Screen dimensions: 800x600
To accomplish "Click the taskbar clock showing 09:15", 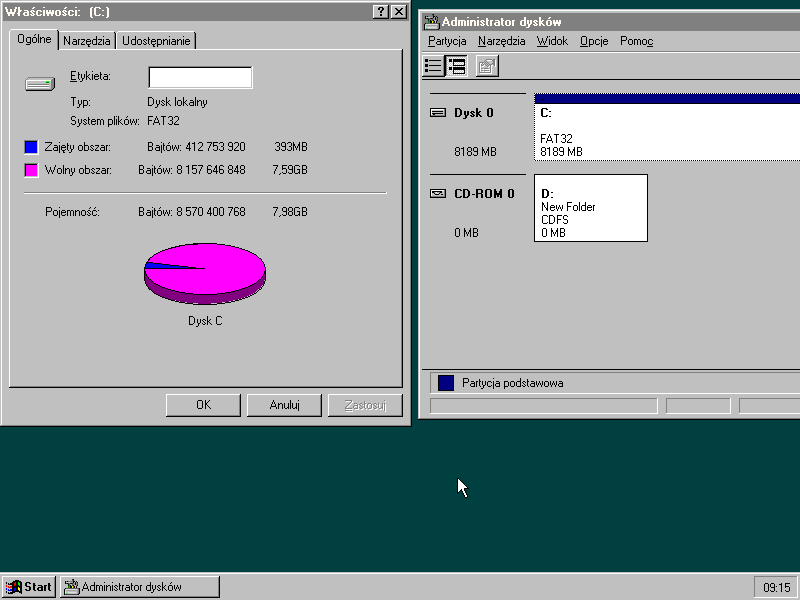I will [777, 588].
